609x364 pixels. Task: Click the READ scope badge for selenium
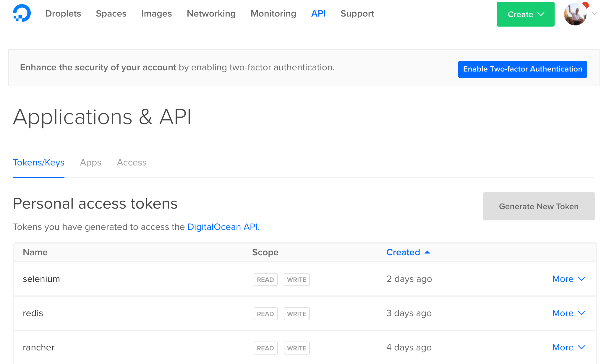pos(265,279)
